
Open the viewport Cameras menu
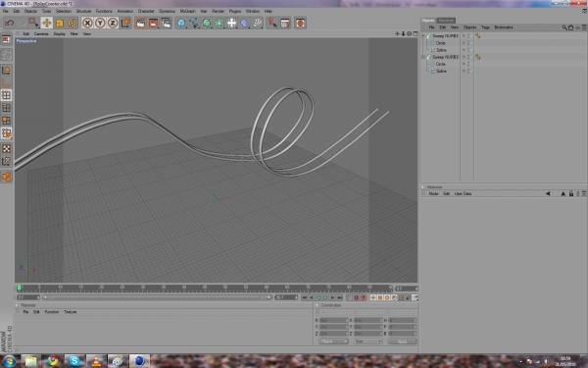click(x=41, y=33)
